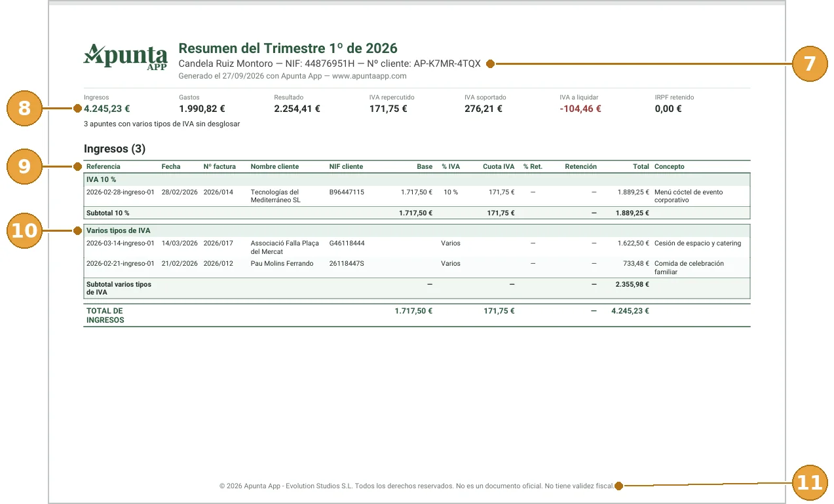Viewport: 834px width, 504px height.
Task: Click the note '3 apuntes con varios tipos de IVA sin desglosar'
Action: tap(162, 124)
